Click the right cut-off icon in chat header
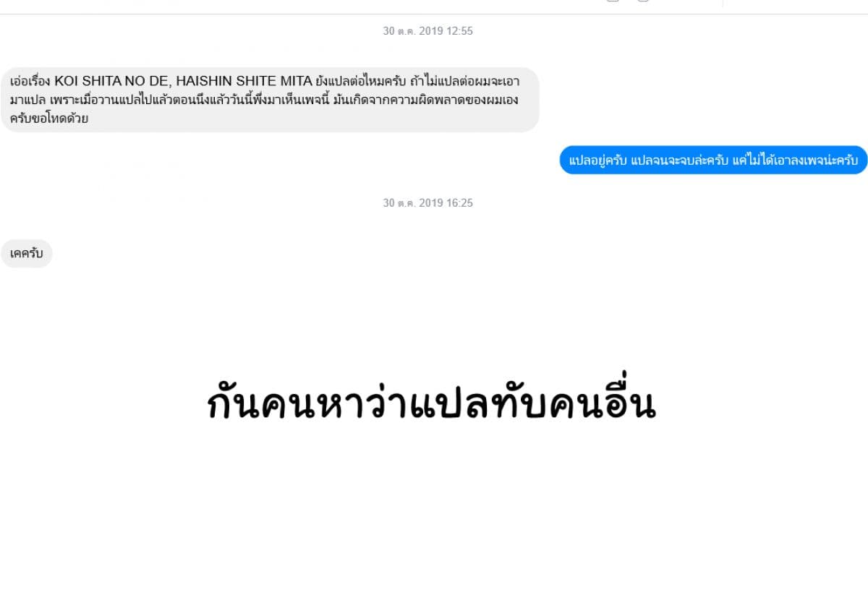Viewport: 868px width, 595px height. (x=642, y=1)
